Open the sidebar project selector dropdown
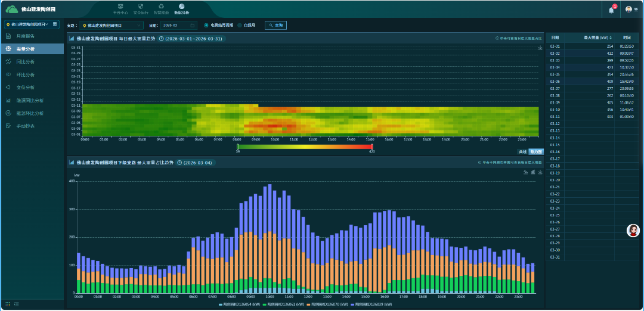The width and height of the screenshot is (644, 311). (27, 24)
